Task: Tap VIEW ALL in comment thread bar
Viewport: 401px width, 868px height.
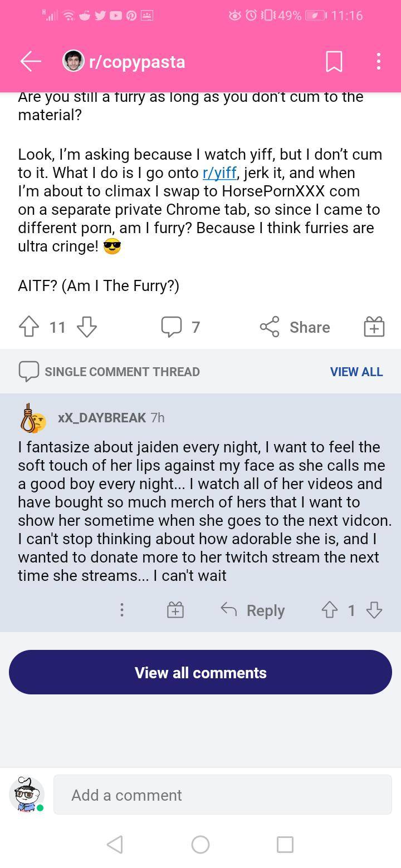Action: click(x=356, y=372)
